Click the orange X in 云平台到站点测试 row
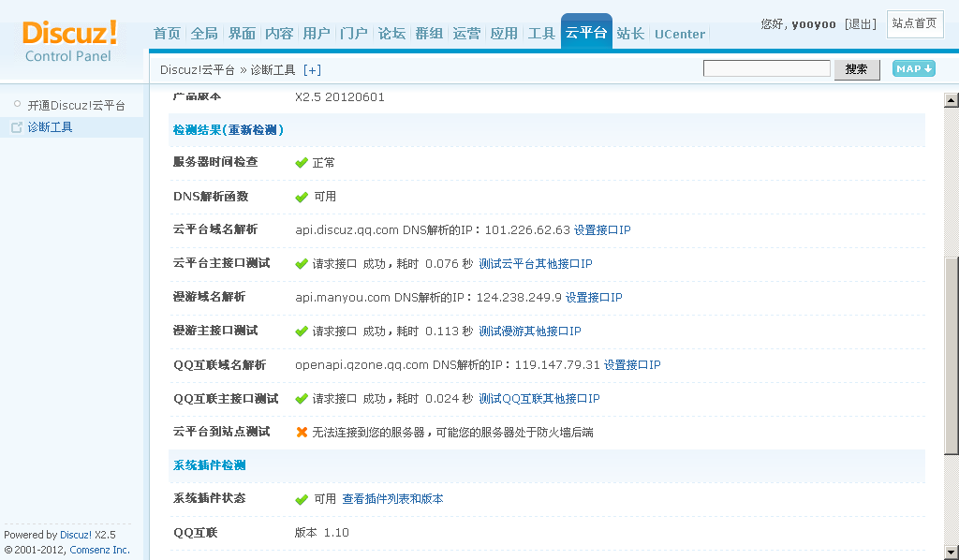The height and width of the screenshot is (560, 959). coord(302,433)
